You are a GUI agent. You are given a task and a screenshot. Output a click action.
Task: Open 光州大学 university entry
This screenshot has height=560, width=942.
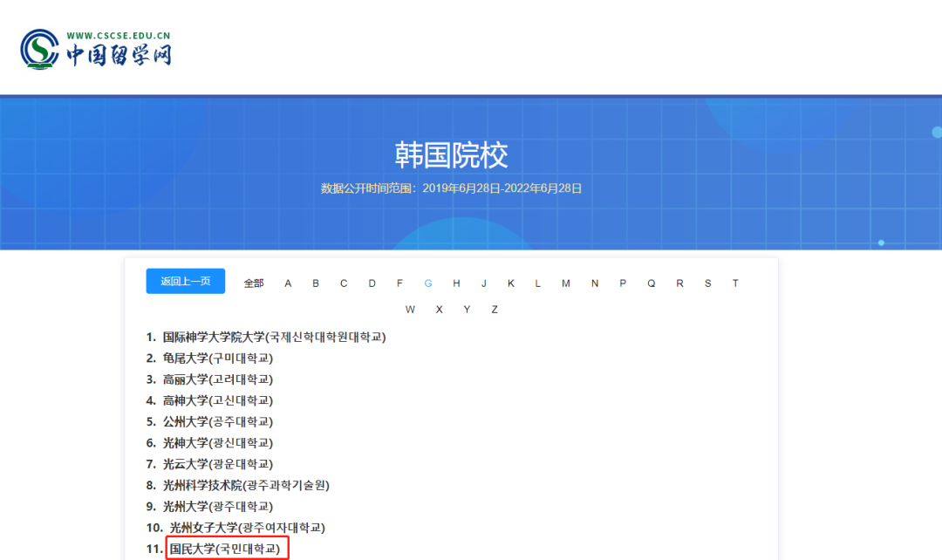pyautogui.click(x=217, y=507)
